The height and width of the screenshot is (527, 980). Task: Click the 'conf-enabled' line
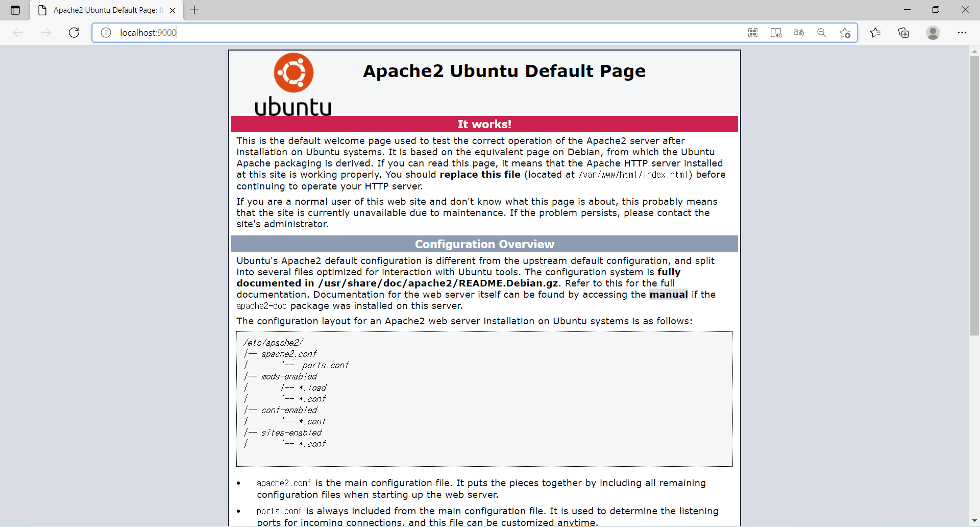pos(289,410)
